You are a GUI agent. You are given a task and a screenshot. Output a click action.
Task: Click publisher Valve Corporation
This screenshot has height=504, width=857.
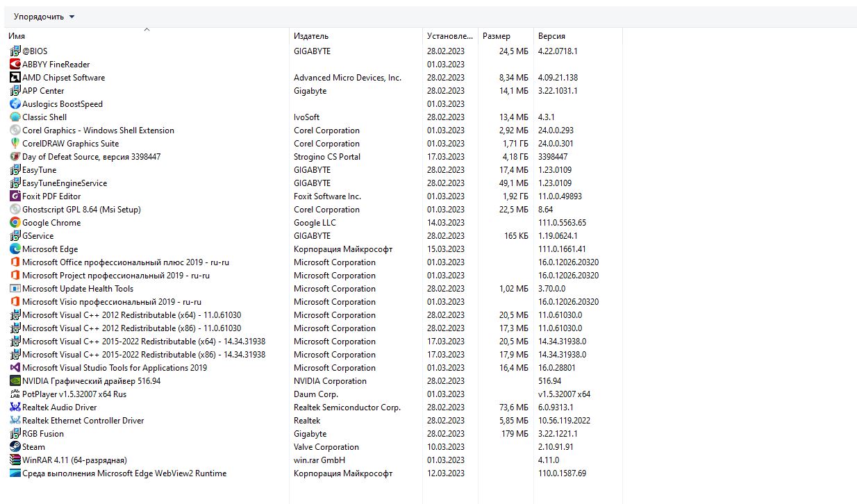pyautogui.click(x=326, y=447)
